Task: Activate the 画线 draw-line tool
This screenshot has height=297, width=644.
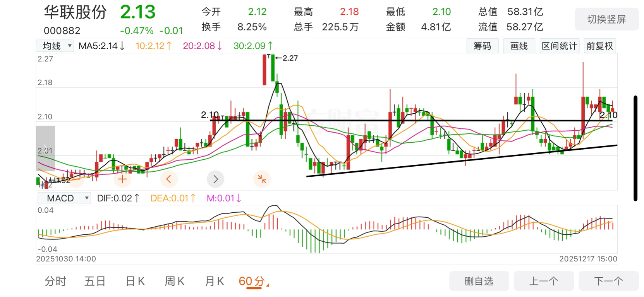Action: [x=519, y=46]
